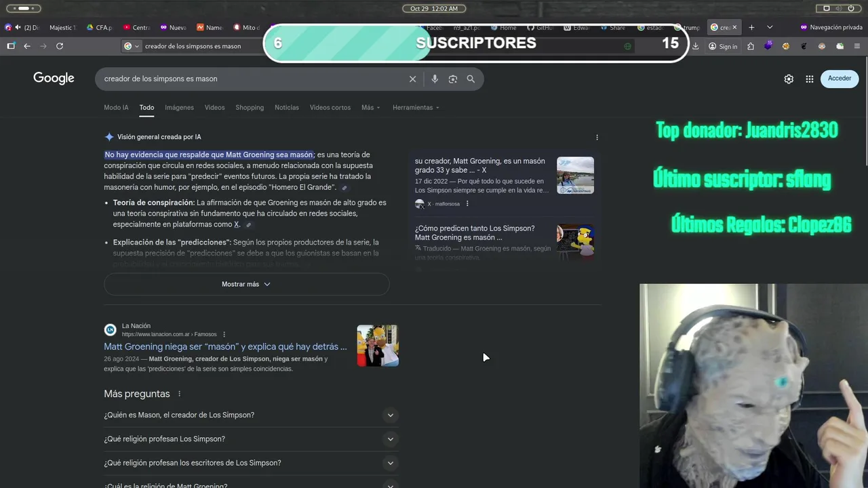Image resolution: width=868 pixels, height=488 pixels.
Task: Open the browser sidebar panel
Action: coord(11,46)
